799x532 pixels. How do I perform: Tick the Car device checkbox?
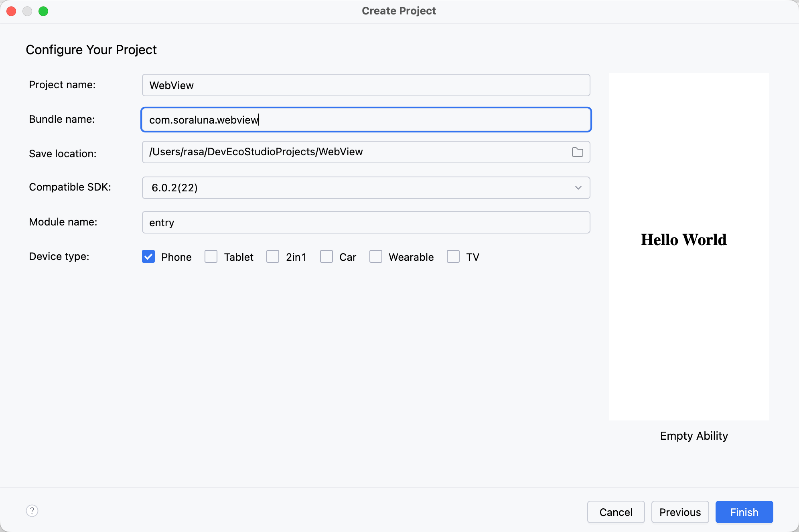coord(326,256)
